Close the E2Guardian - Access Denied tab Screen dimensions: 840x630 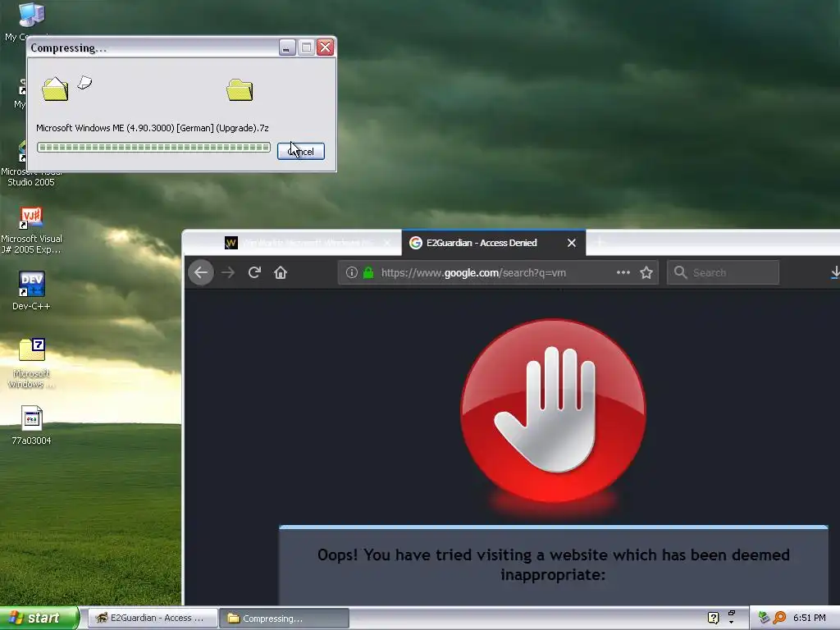[572, 243]
